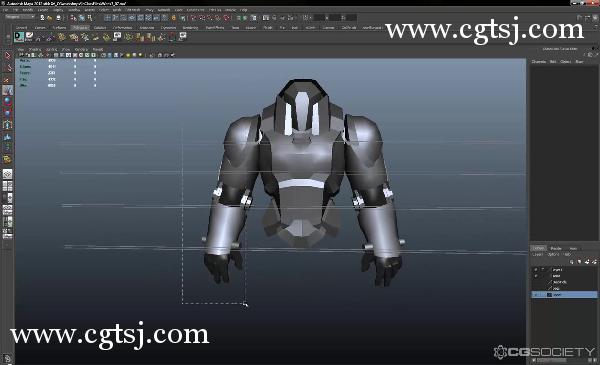Switch to the Animation shelf tab
Screen dimensions: 600x365
point(147,28)
